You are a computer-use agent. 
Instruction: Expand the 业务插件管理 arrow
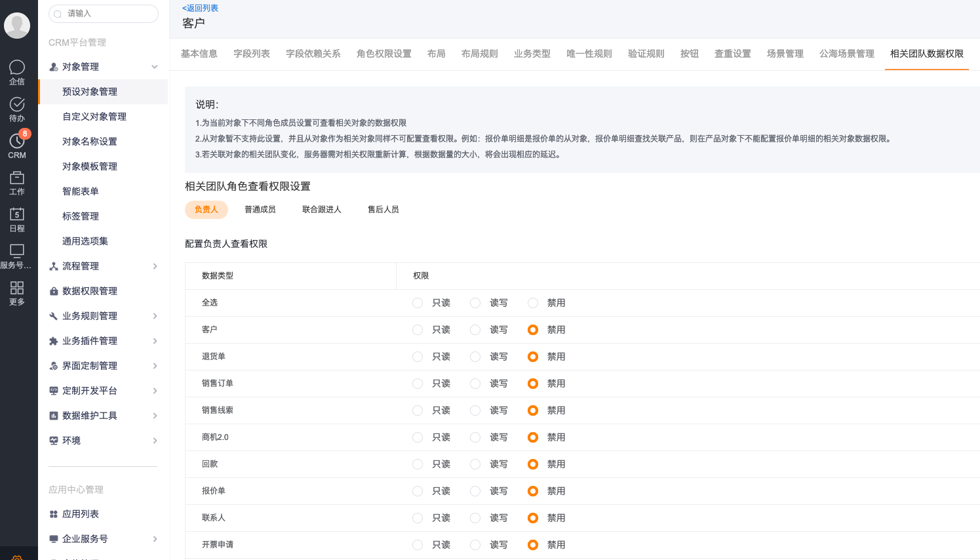(x=155, y=341)
